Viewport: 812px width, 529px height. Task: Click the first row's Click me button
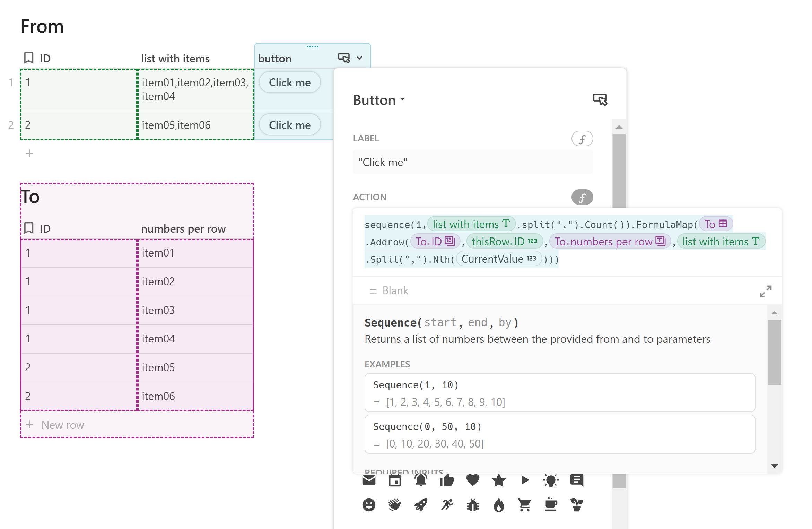tap(290, 83)
